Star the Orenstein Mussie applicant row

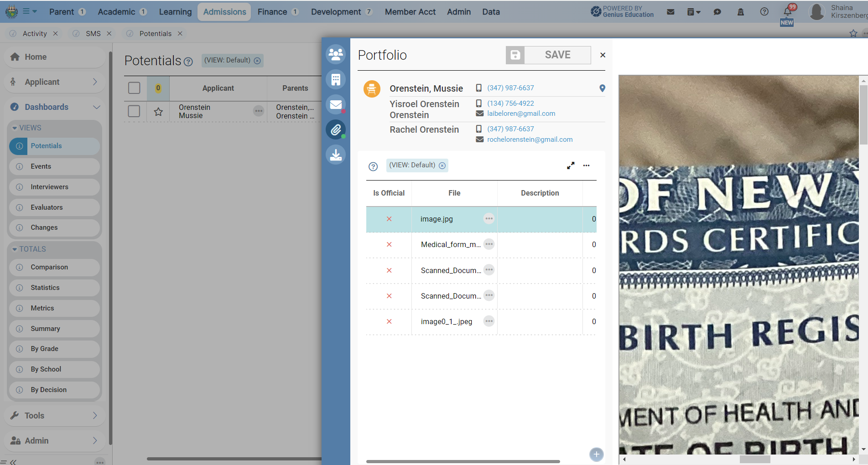[158, 112]
